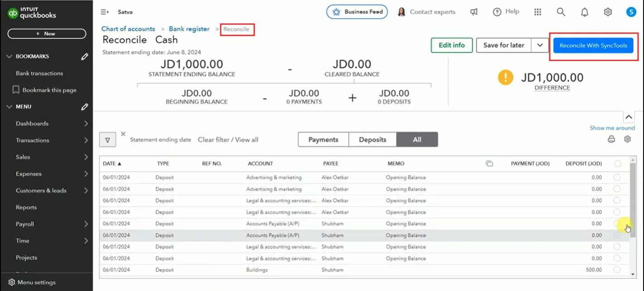Screen dimensions: 644x291
Task: Collapse the summary panel with the up chevron
Action: point(629,117)
